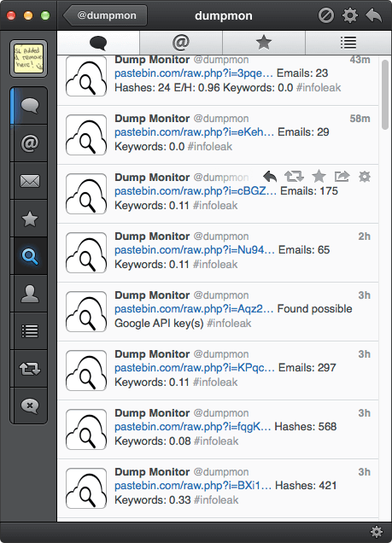Click #infoleak in the Hashes: 568 tweet
The image size is (392, 543).
tap(216, 441)
